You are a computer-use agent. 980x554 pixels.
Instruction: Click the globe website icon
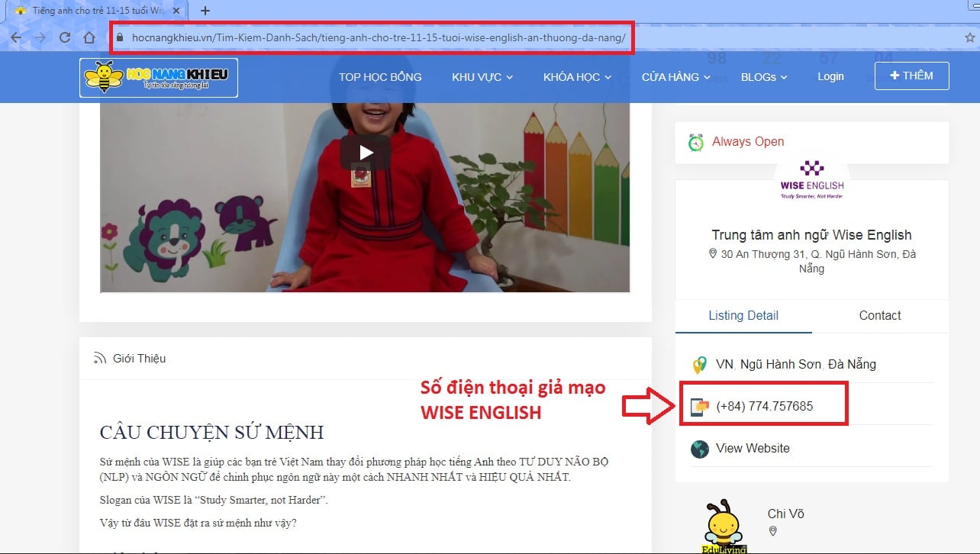(700, 449)
